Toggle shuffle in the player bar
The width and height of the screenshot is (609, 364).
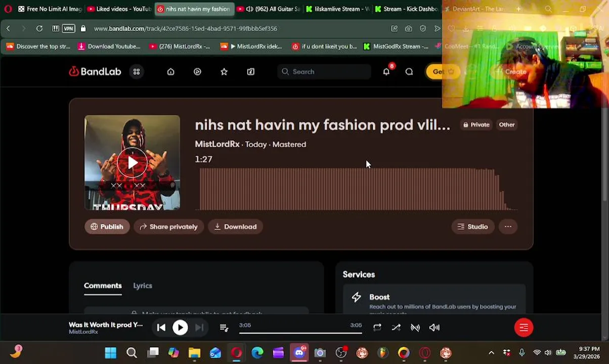pyautogui.click(x=396, y=328)
